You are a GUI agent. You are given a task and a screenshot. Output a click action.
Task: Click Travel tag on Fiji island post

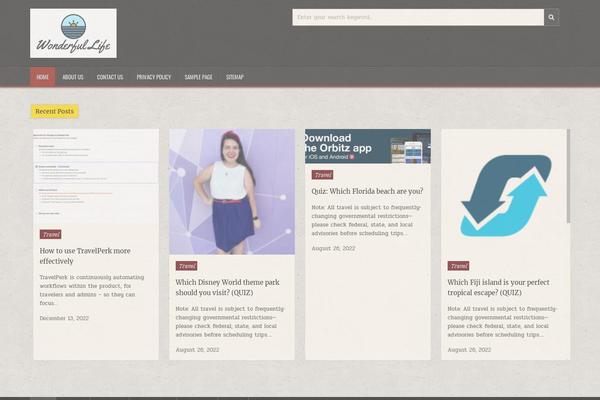[458, 266]
